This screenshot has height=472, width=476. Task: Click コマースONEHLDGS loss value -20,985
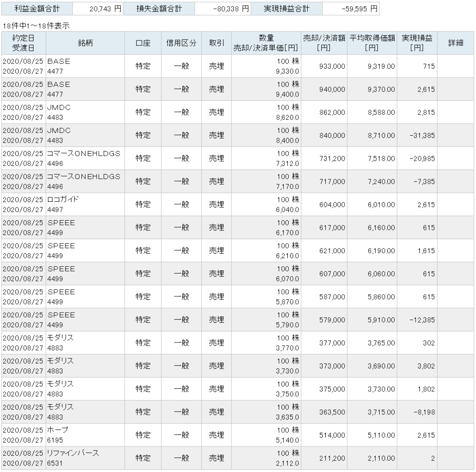pyautogui.click(x=422, y=158)
